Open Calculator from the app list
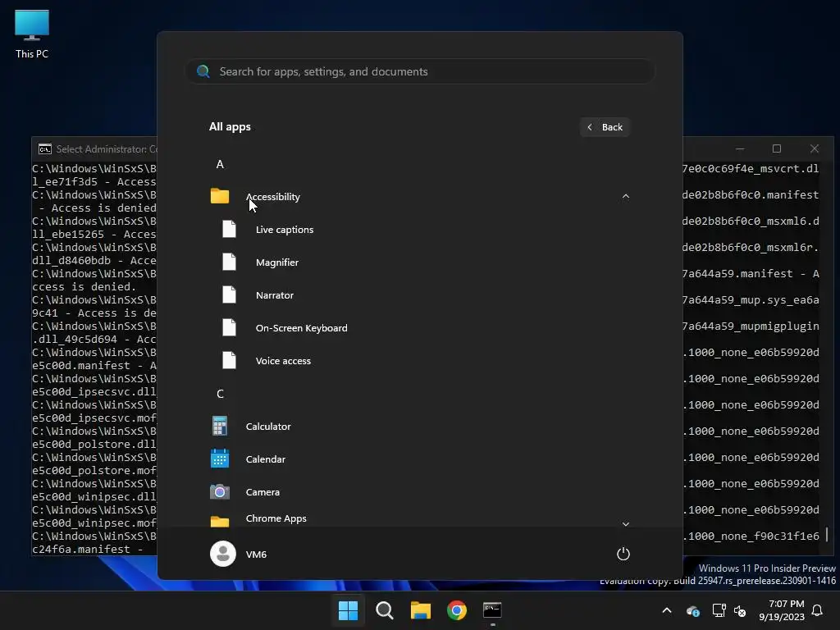 point(268,427)
